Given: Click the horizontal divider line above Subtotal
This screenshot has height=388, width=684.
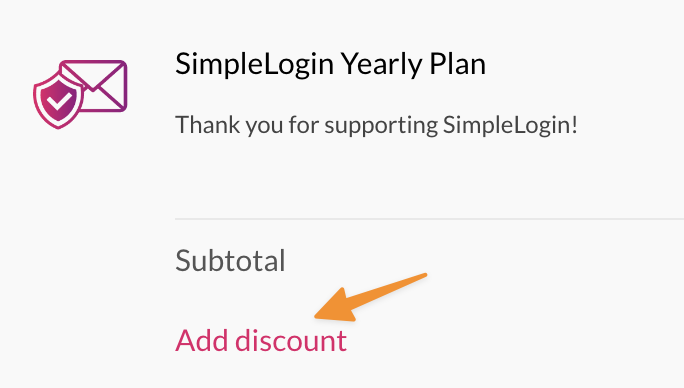Looking at the screenshot, I should coord(429,218).
